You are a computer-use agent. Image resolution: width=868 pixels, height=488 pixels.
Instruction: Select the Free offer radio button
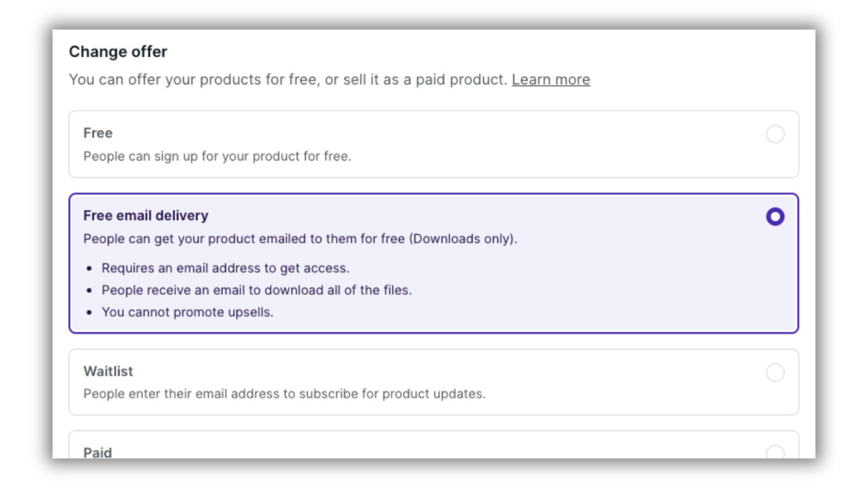[x=775, y=134]
